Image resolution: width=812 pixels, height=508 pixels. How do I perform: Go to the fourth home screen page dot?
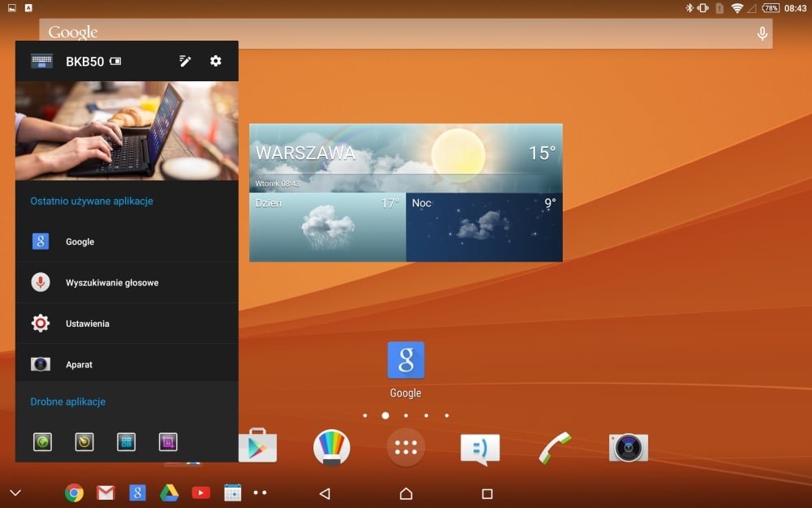426,415
